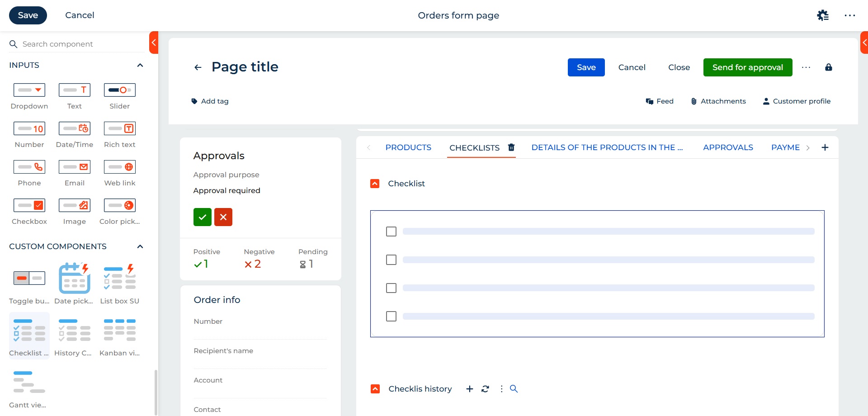Viewport: 868px width, 416px height.
Task: Click the search icon beside Checklis history
Action: (x=514, y=389)
